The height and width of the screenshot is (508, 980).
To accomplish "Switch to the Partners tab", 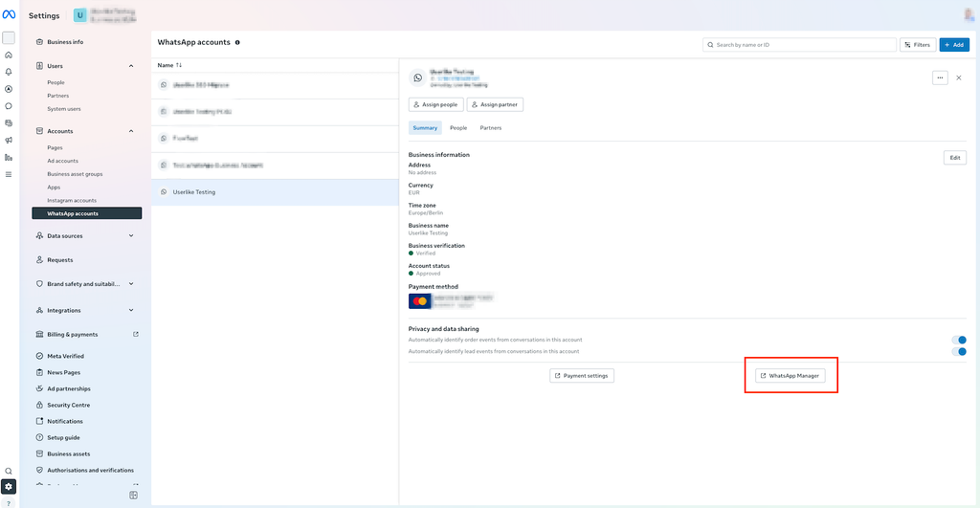I will (x=491, y=127).
